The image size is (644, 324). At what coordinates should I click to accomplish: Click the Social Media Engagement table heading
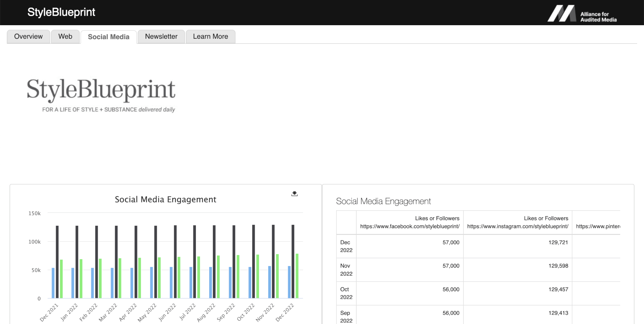383,201
